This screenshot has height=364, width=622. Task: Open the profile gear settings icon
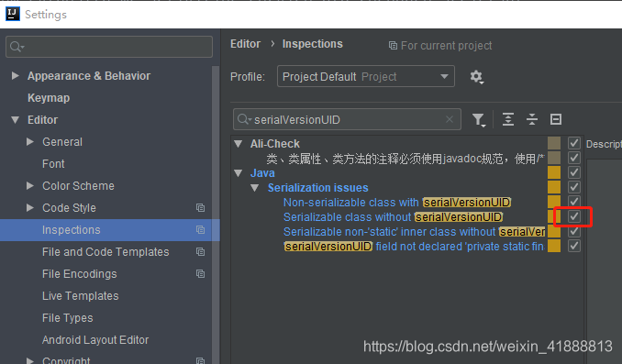(x=476, y=76)
